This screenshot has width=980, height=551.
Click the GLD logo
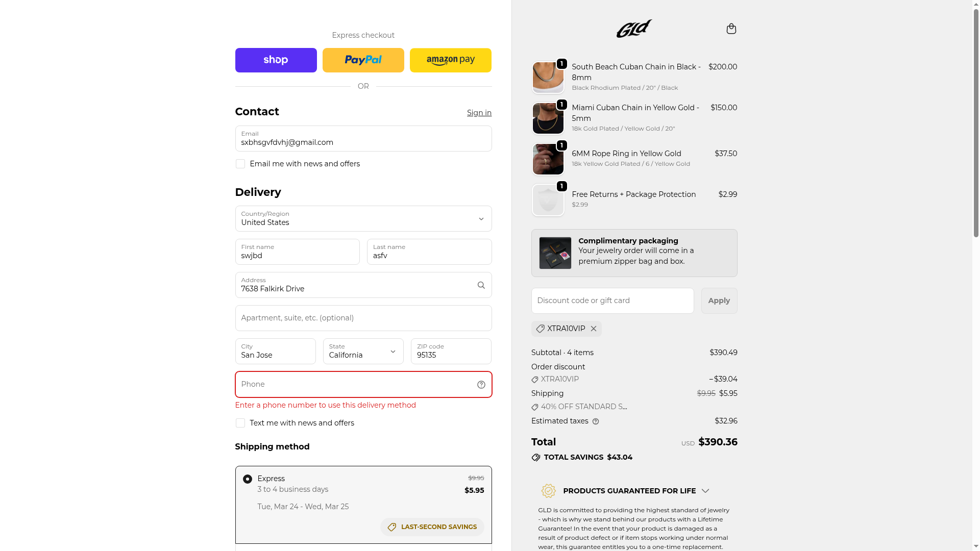coord(634,29)
